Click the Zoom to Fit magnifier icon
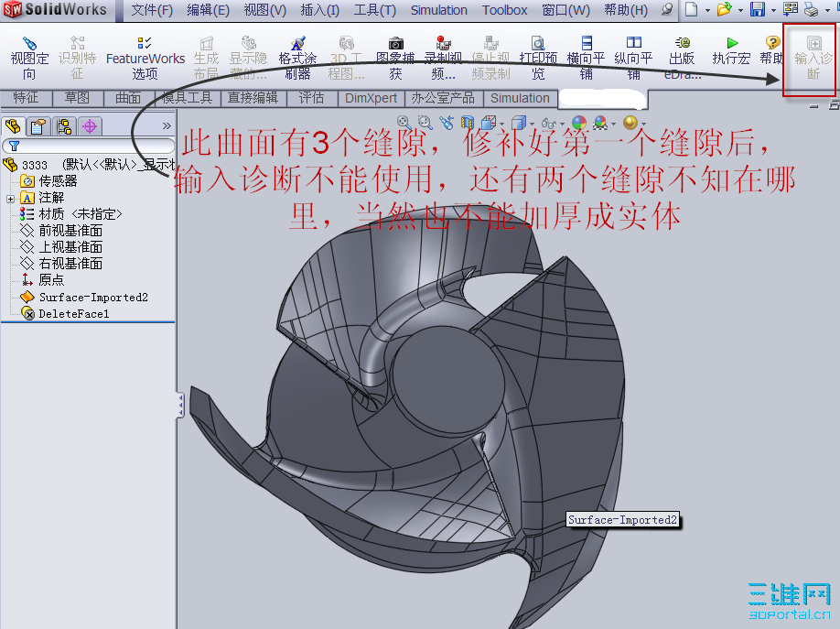 (404, 123)
